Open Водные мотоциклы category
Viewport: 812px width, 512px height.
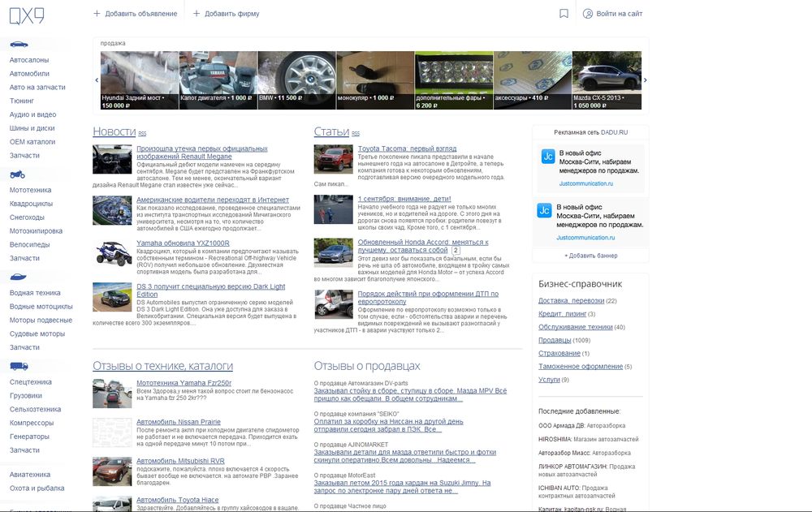click(x=41, y=307)
